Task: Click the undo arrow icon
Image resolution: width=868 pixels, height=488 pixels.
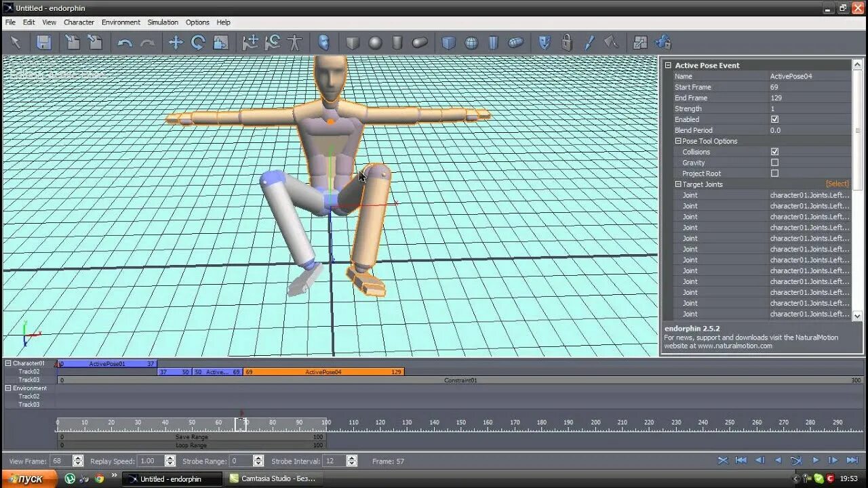Action: pos(125,43)
